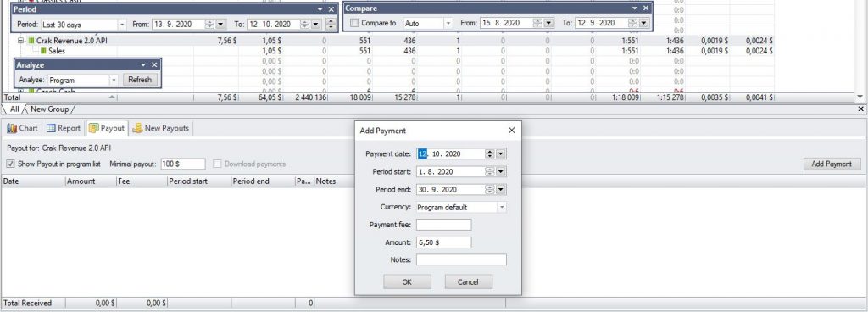868x312 pixels.
Task: Close the Analyze panel
Action: [x=154, y=64]
